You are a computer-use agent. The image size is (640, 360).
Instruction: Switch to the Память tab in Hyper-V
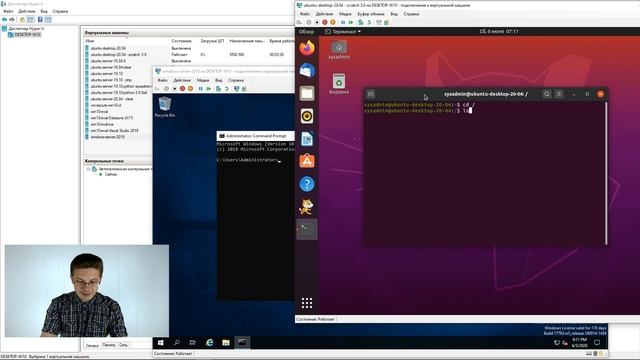109,345
